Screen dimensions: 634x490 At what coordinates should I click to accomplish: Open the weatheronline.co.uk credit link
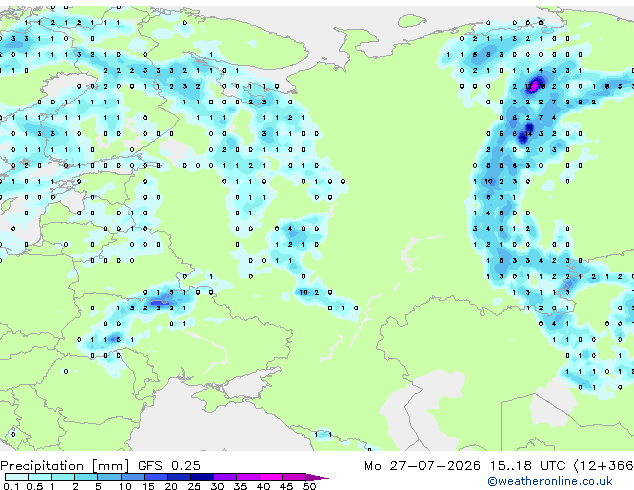tap(550, 481)
